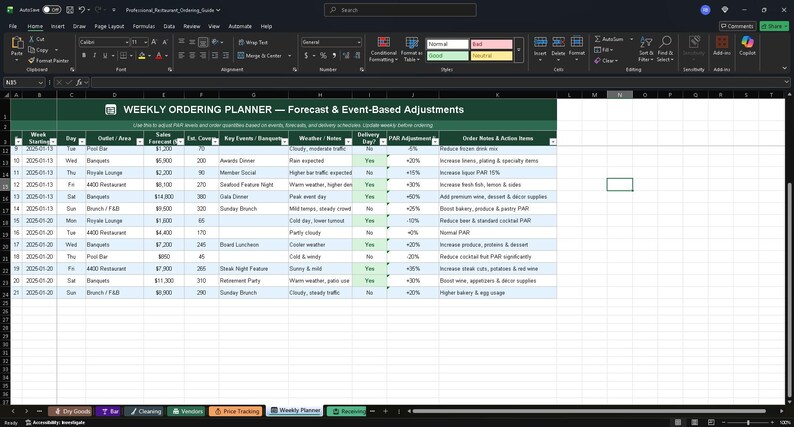Apply the Good cell style swatch
Viewport: 794px width, 427px height.
tap(447, 56)
